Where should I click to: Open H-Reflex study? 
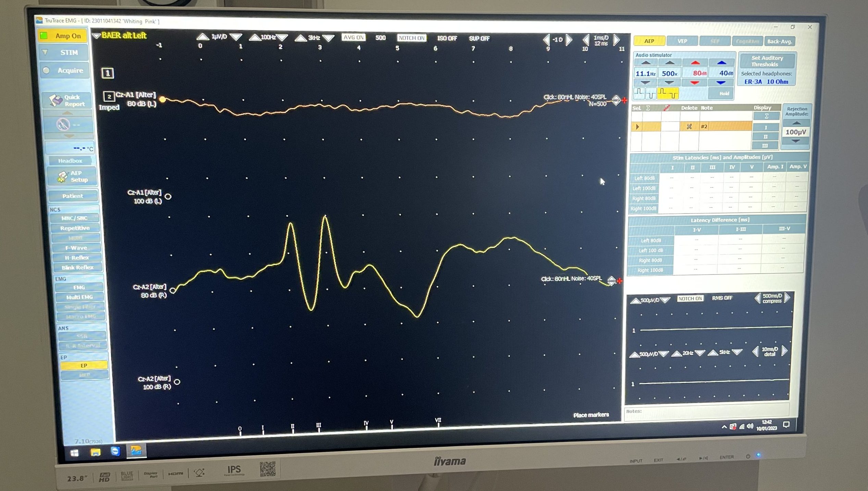[x=77, y=257]
